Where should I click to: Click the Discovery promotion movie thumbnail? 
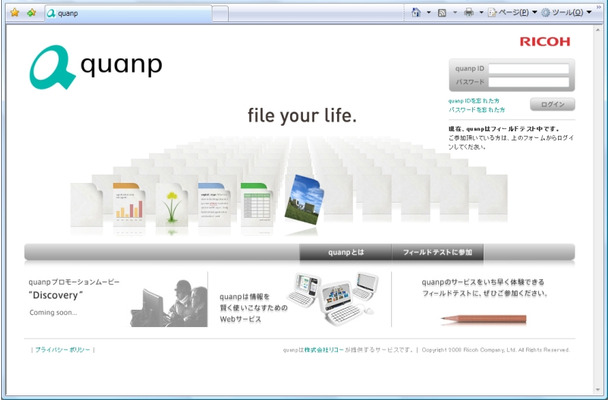click(x=169, y=303)
